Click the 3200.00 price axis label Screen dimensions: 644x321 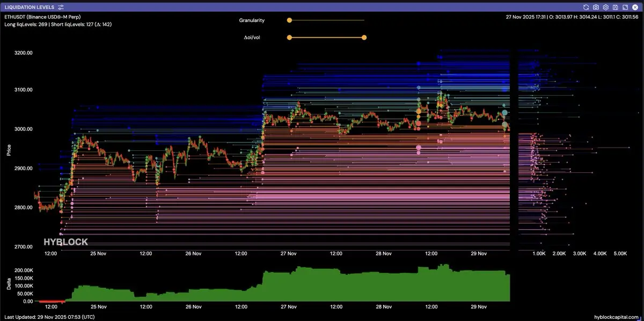23,53
